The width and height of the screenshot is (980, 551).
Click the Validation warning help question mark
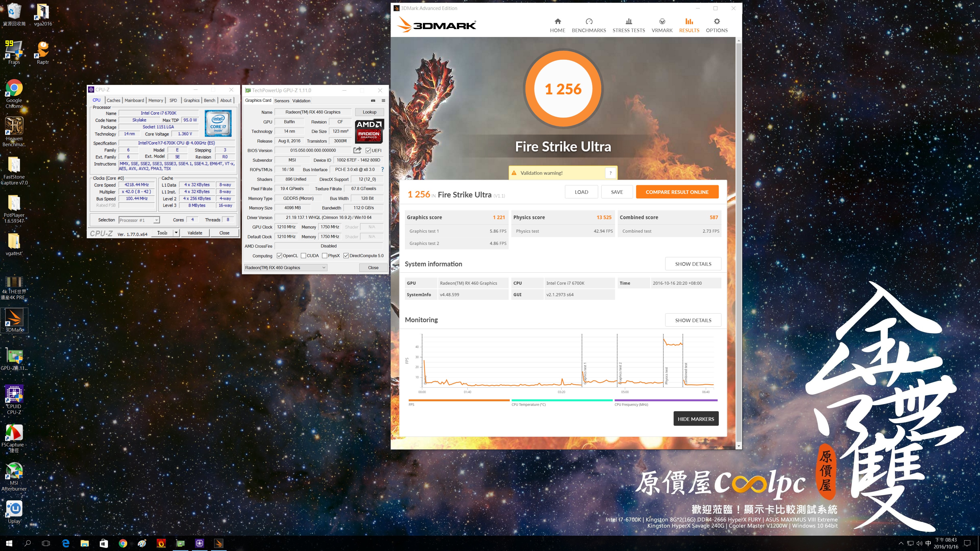click(611, 173)
